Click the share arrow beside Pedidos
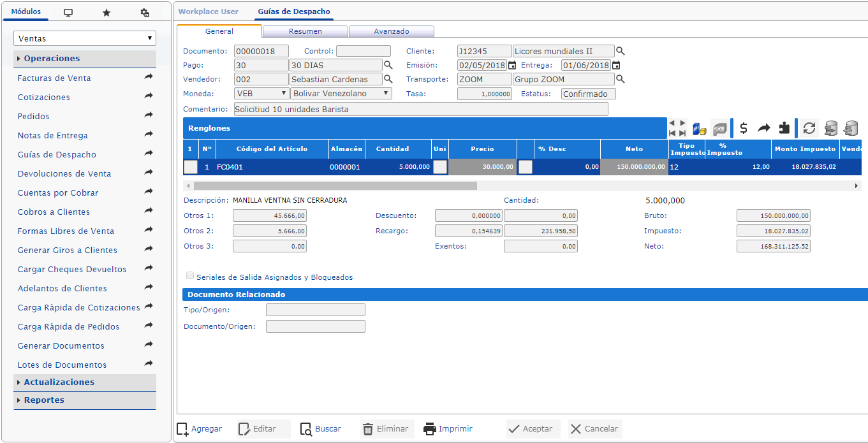Screen dimensions: 868x443 pos(149,115)
